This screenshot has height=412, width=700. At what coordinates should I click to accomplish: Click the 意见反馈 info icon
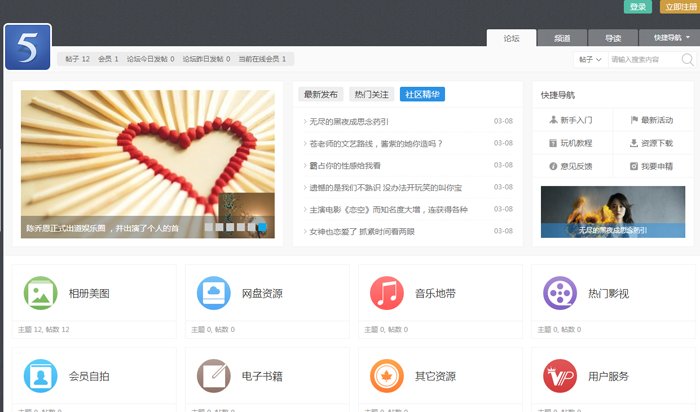(553, 166)
